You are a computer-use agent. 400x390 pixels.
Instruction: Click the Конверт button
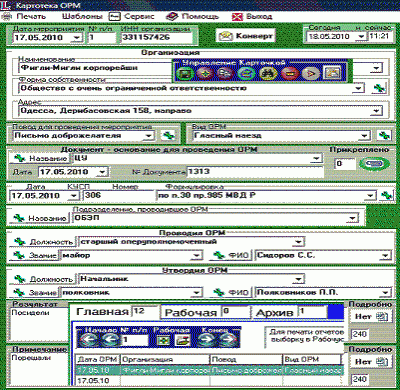tap(246, 36)
